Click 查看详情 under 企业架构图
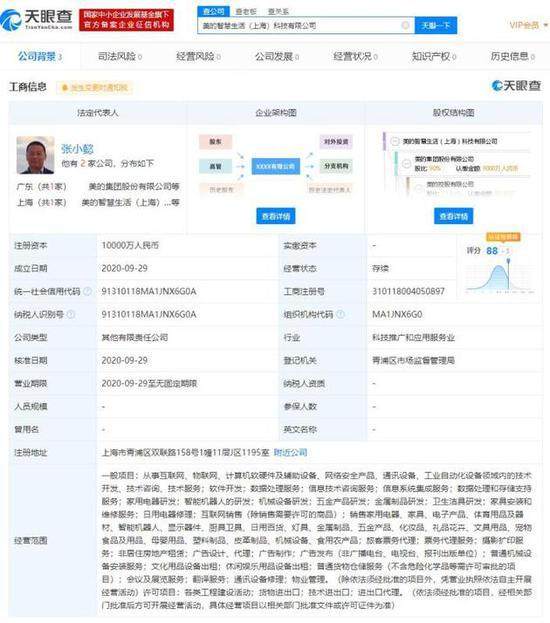The width and height of the screenshot is (550, 623). pos(276,216)
